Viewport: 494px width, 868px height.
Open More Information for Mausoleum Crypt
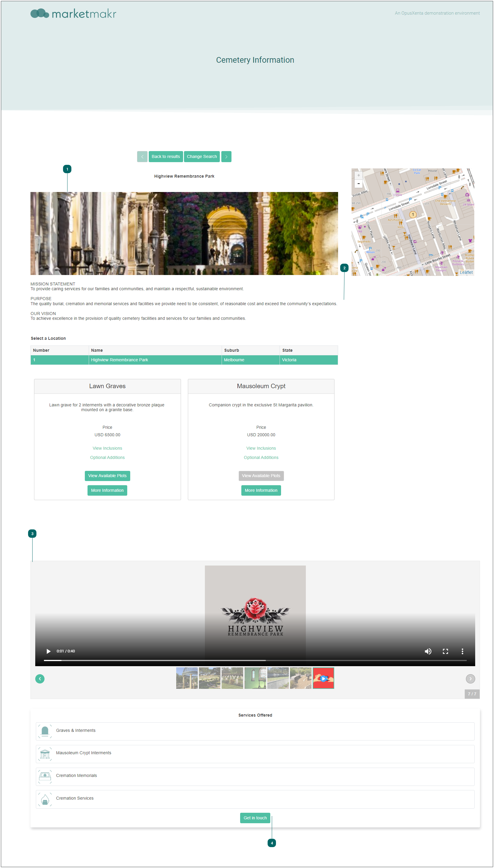(261, 491)
